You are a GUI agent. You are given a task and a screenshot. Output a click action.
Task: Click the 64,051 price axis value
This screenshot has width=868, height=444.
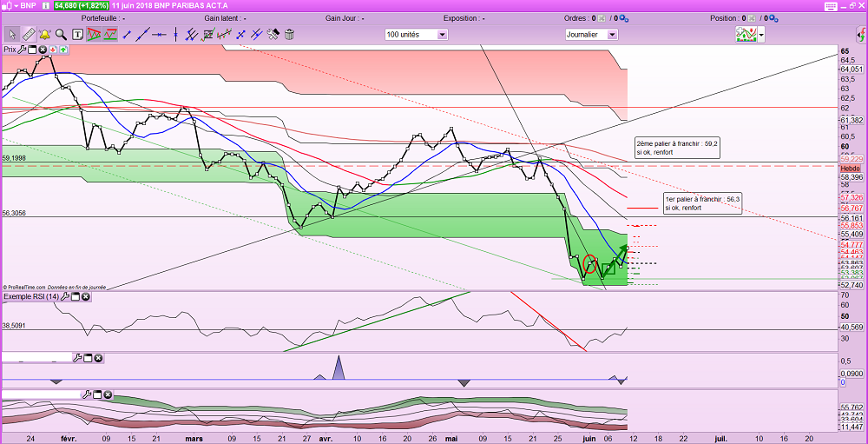click(852, 70)
